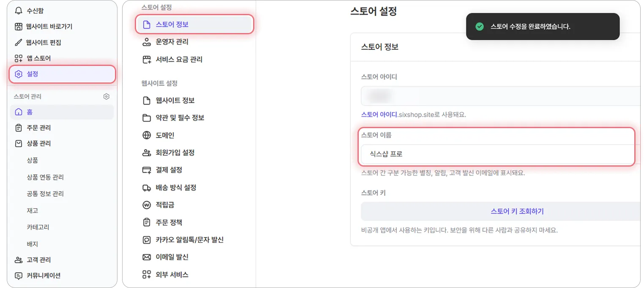Click the gear icon beside 설정 in left sidebar
The height and width of the screenshot is (288, 644).
(18, 74)
